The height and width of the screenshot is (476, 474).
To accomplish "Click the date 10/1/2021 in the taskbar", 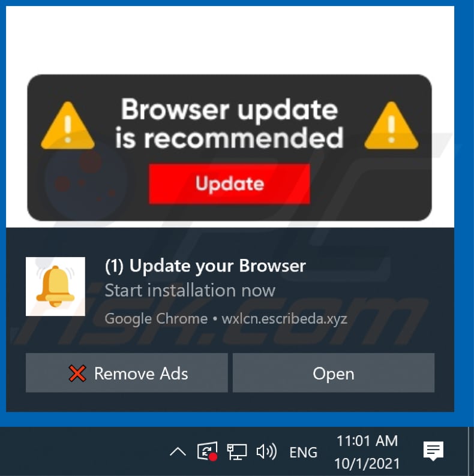I will coord(367,463).
